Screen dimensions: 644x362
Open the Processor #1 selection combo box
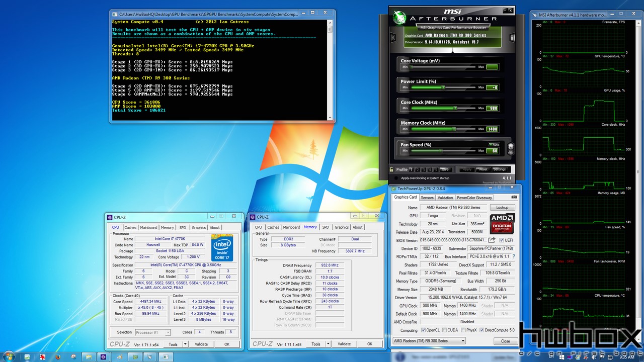click(x=153, y=332)
